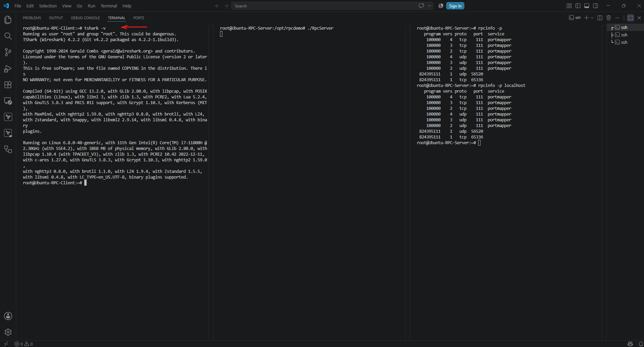Split the terminal pane
Screen dimensions: 644x347
click(600, 18)
